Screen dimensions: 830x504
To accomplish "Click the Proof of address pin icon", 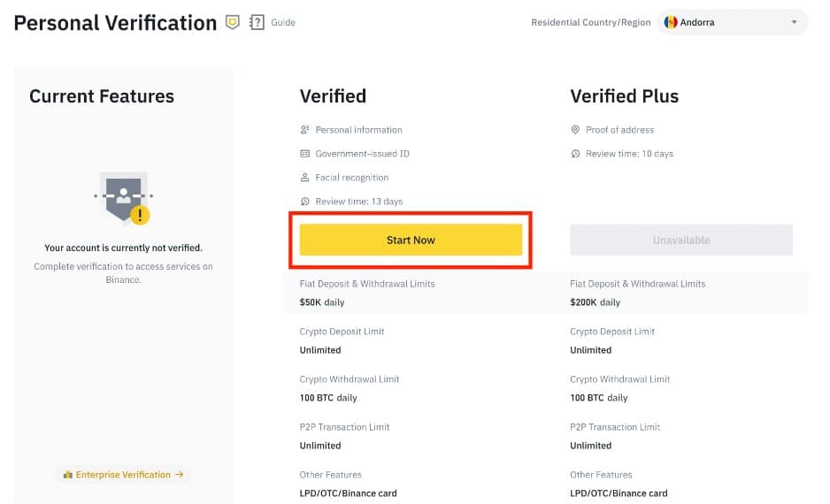I will [x=576, y=130].
